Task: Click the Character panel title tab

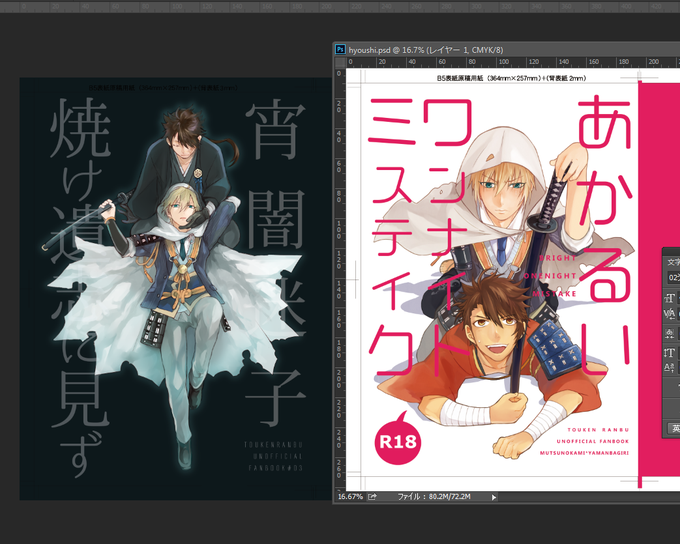Action: pos(673,262)
